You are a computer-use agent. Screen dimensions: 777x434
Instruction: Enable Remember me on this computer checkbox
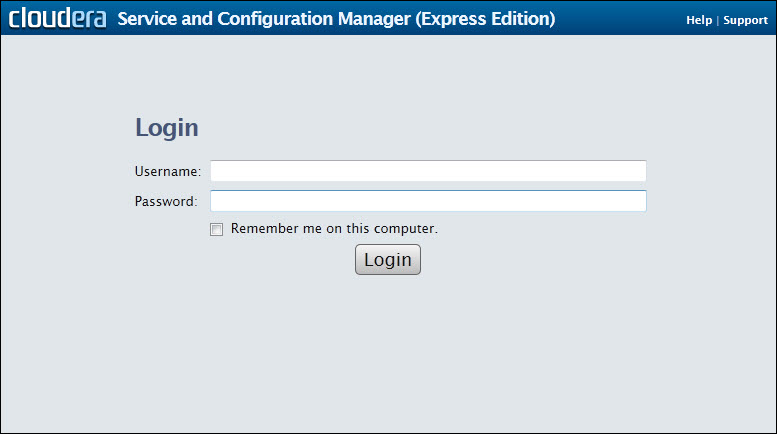point(217,229)
